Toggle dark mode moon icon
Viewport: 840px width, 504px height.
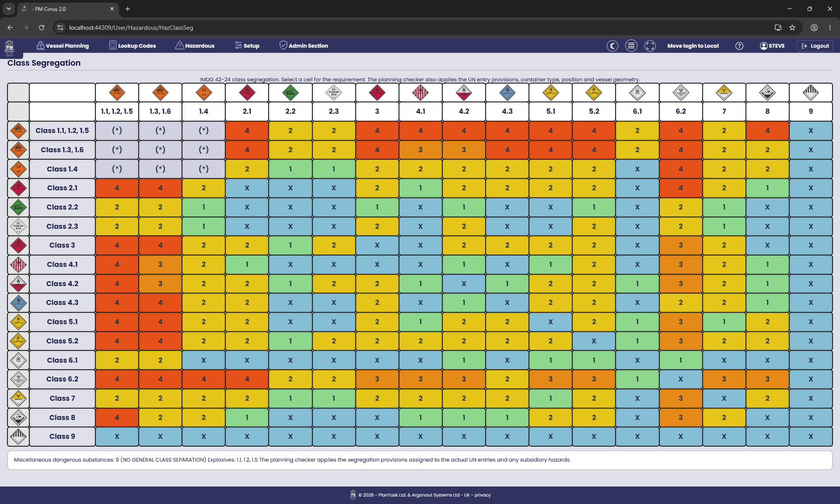[612, 45]
